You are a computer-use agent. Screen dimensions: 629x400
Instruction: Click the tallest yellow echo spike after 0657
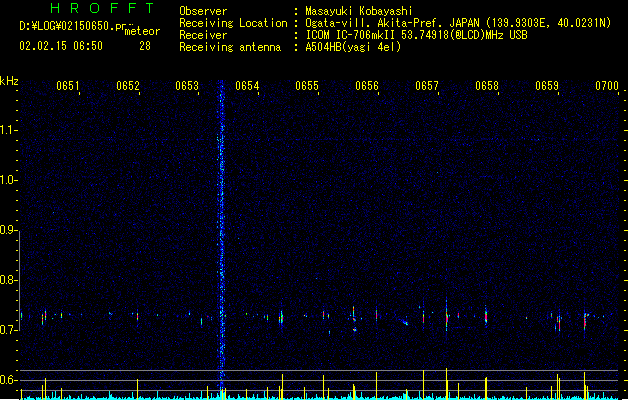coord(446,384)
